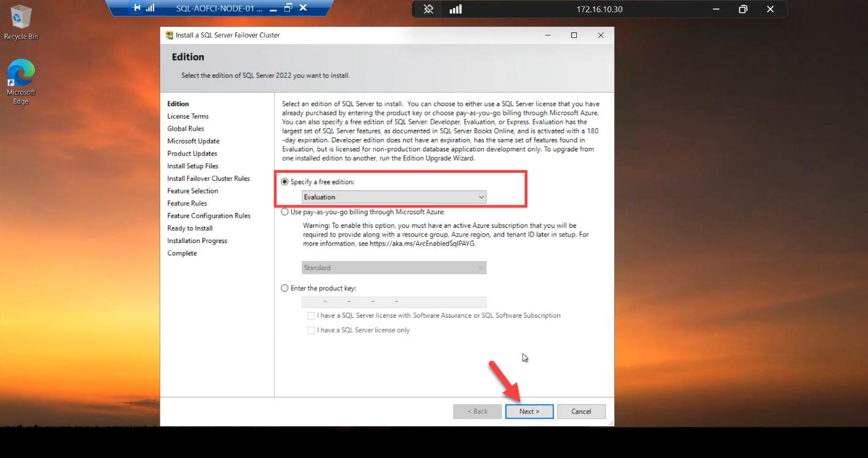Minimize the SQL Server Failover Cluster installer
Viewport: 868px width, 458px height.
(547, 36)
